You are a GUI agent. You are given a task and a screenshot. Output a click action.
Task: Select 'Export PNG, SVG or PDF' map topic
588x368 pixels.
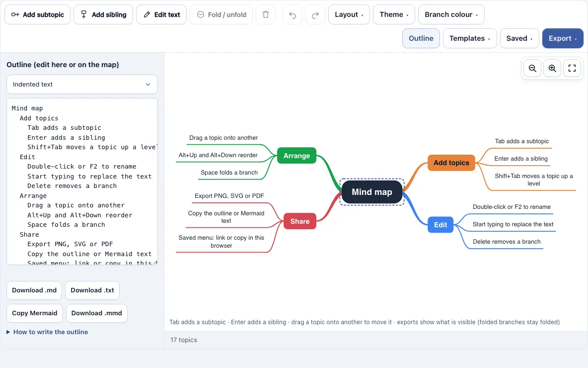pos(229,196)
